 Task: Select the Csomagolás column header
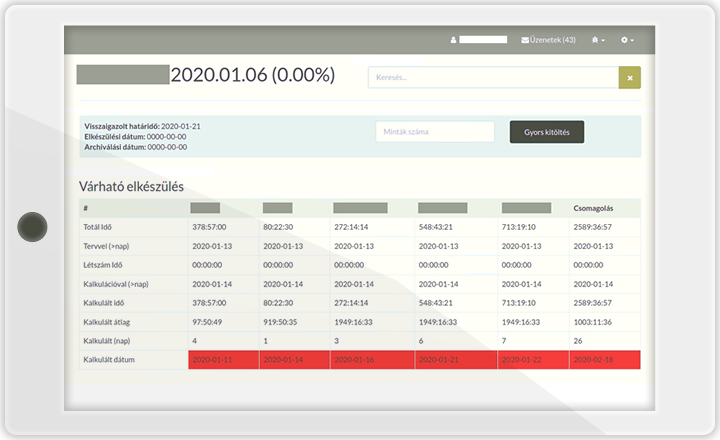coord(591,209)
